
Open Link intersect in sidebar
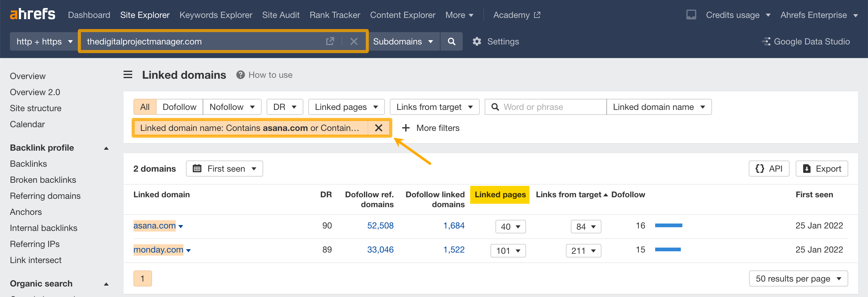click(36, 260)
